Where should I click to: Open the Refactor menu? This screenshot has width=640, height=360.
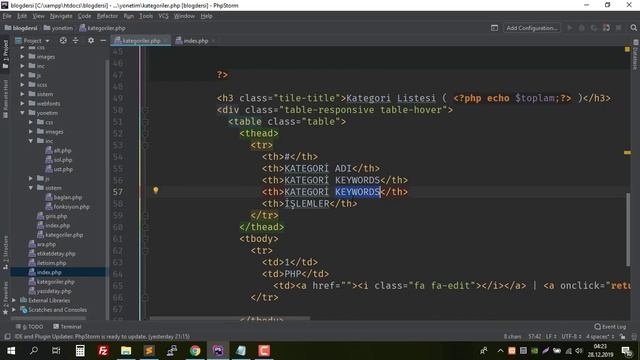click(107, 16)
